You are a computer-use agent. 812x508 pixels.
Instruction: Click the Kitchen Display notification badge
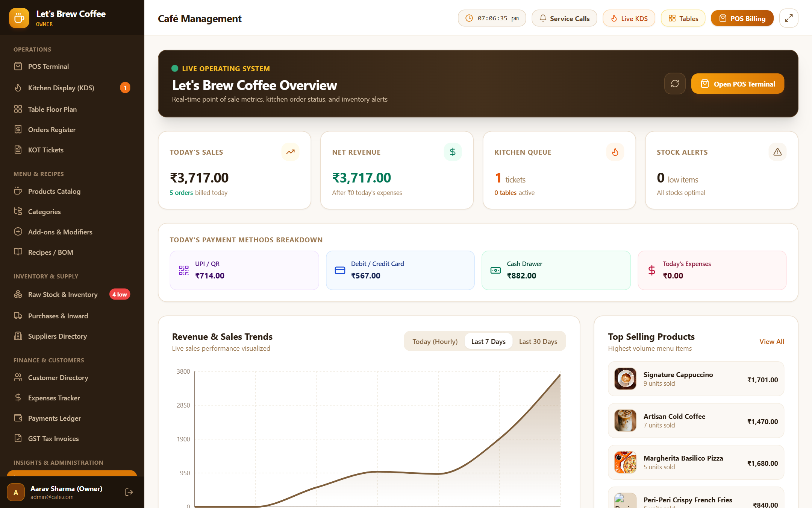point(125,88)
